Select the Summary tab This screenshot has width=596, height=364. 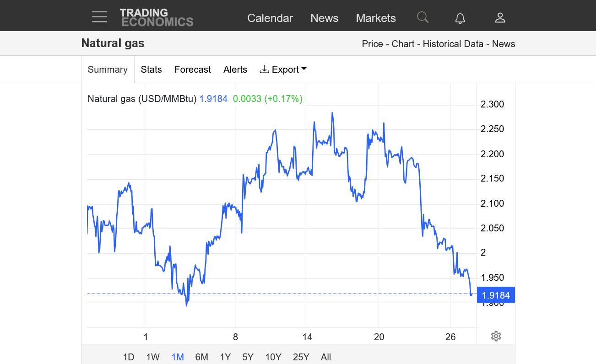[x=108, y=70]
